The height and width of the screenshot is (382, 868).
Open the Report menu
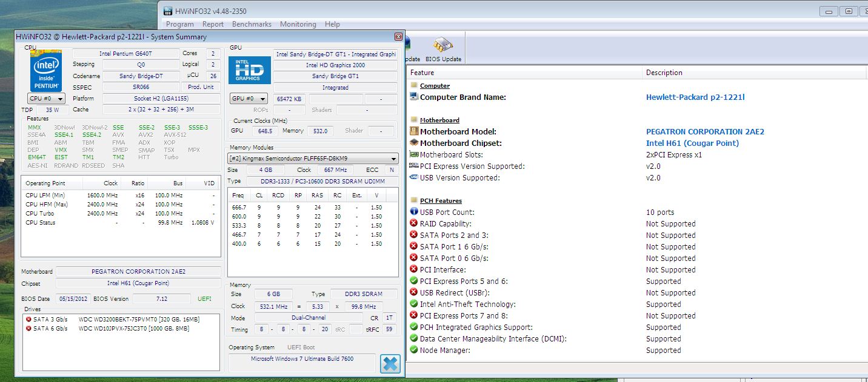pos(213,24)
